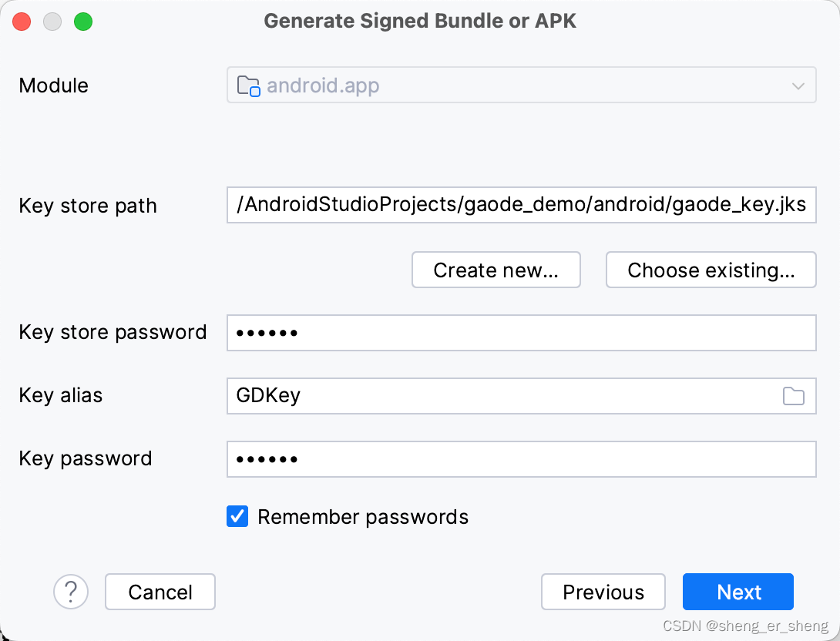Open the android.app module combo box
This screenshot has height=641, width=840.
pyautogui.click(x=521, y=86)
